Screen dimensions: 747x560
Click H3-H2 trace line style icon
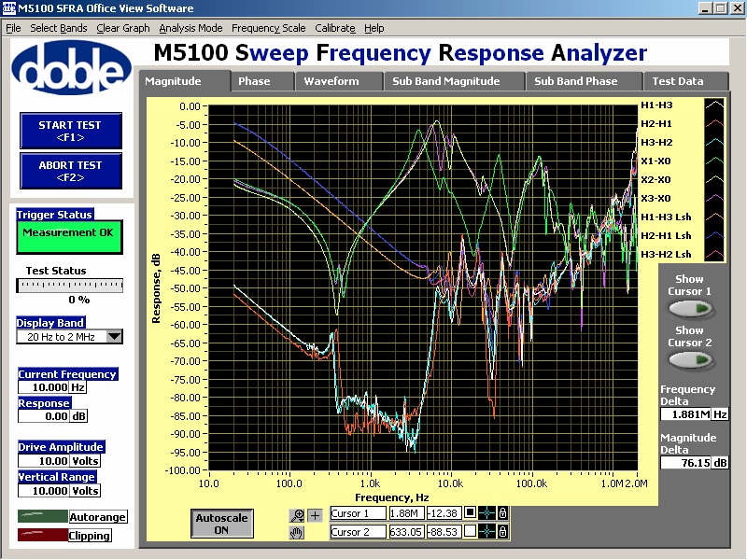pos(714,143)
